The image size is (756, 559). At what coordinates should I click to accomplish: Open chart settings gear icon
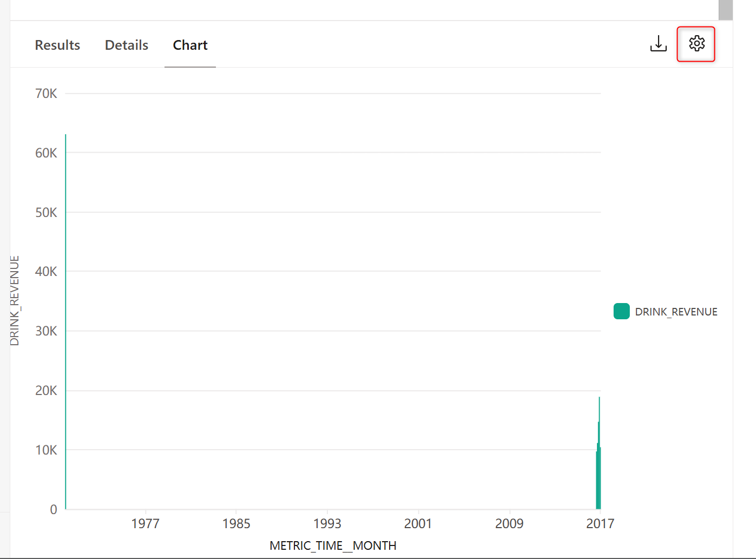pos(696,43)
